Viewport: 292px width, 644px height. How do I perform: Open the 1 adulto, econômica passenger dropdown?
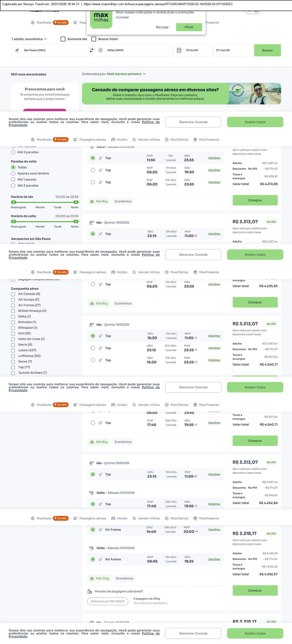pyautogui.click(x=29, y=39)
